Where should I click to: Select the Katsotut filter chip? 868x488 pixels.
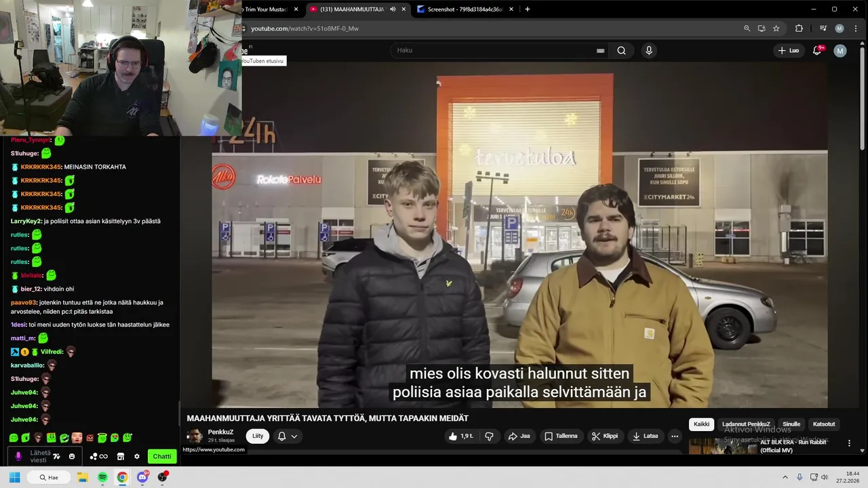(824, 424)
